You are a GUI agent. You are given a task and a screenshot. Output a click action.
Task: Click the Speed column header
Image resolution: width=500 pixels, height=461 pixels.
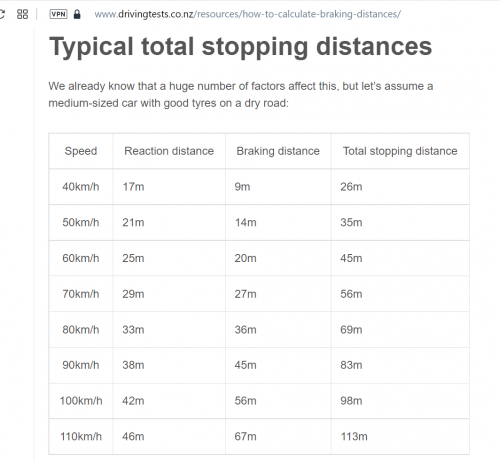(x=81, y=151)
